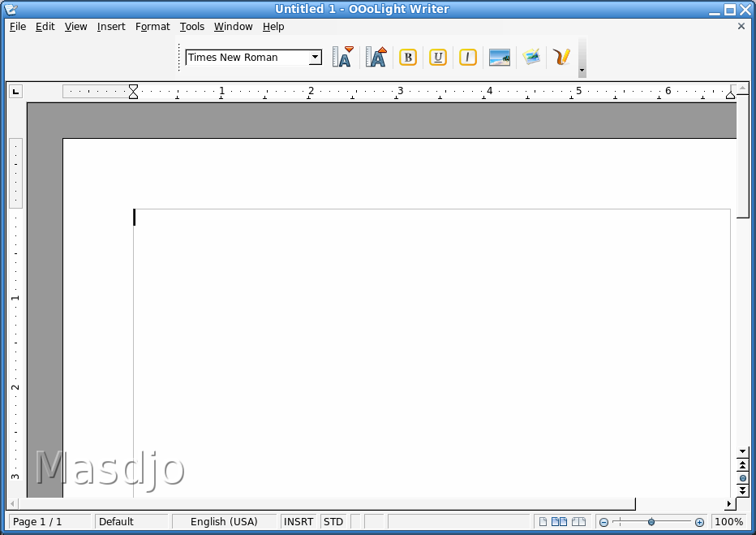Click the vertical ruler at mark 2
Viewport: 756px width, 535px height.
(15, 387)
